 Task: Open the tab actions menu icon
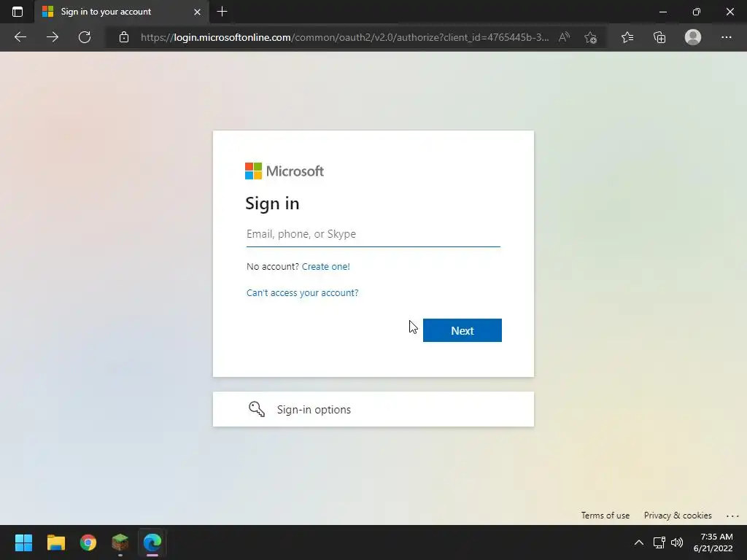coord(18,12)
